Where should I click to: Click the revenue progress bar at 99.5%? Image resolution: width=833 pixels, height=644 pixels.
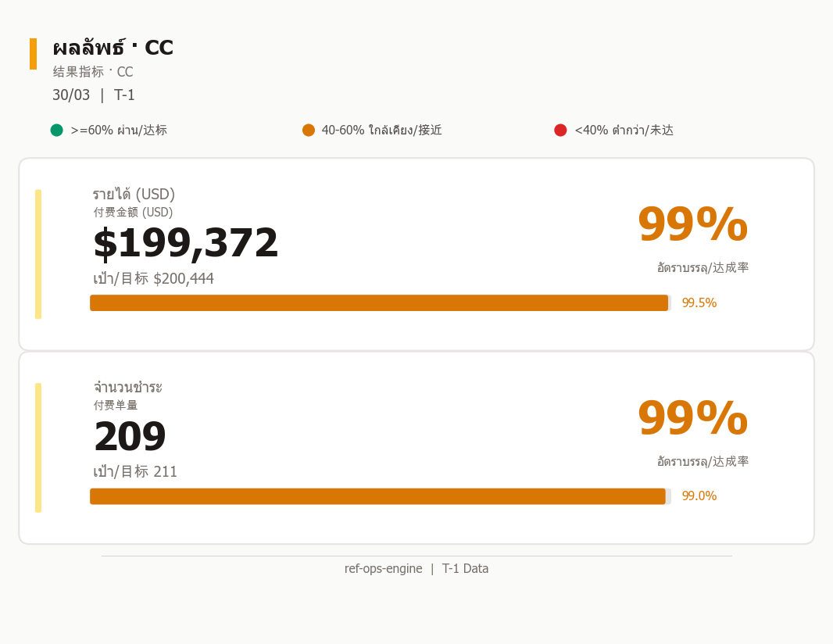[x=381, y=303]
